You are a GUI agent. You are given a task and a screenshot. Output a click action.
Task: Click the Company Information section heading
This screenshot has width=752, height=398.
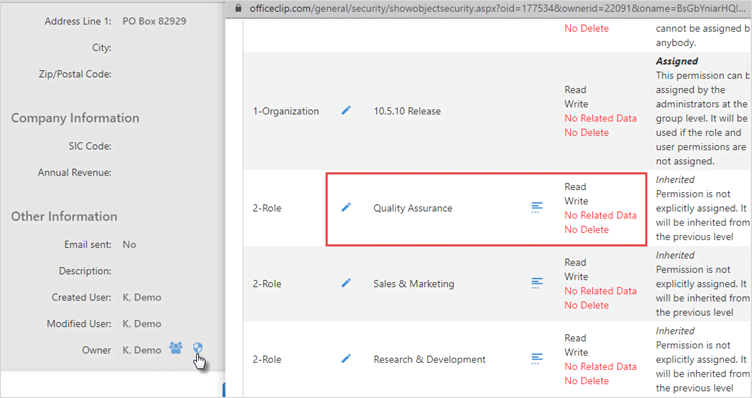[x=75, y=118]
